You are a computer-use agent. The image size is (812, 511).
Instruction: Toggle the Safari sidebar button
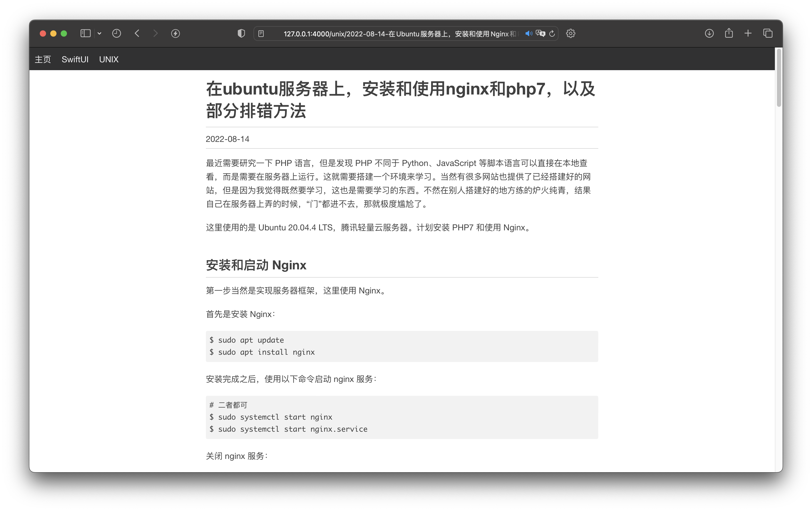coord(85,34)
